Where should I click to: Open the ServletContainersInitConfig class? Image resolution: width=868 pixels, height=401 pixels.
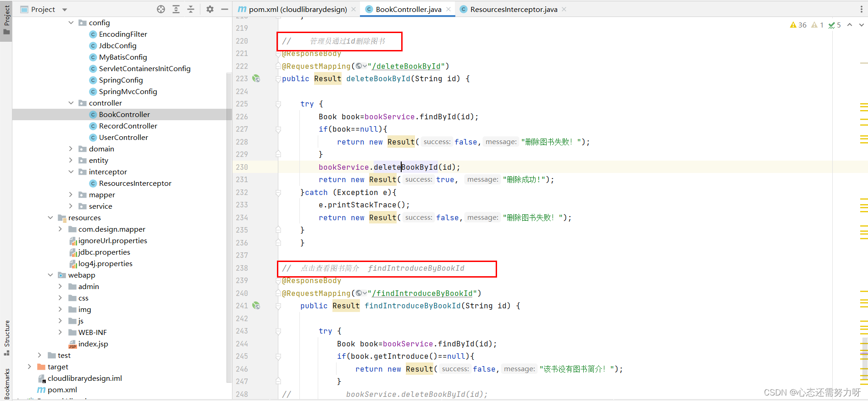pyautogui.click(x=144, y=69)
